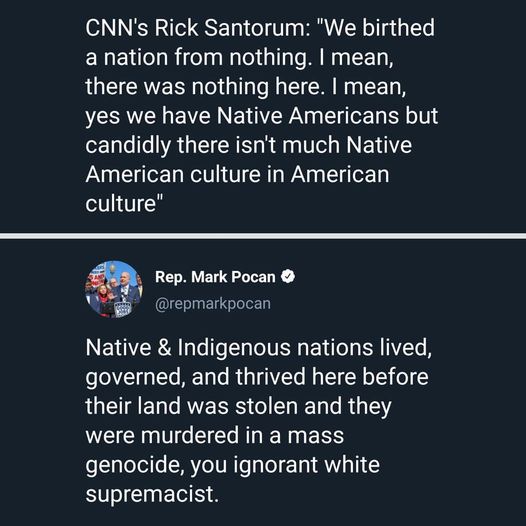Image resolution: width=526 pixels, height=526 pixels.
Task: Select the line 'a nation from nothing. I mean,'
Action: (x=239, y=57)
